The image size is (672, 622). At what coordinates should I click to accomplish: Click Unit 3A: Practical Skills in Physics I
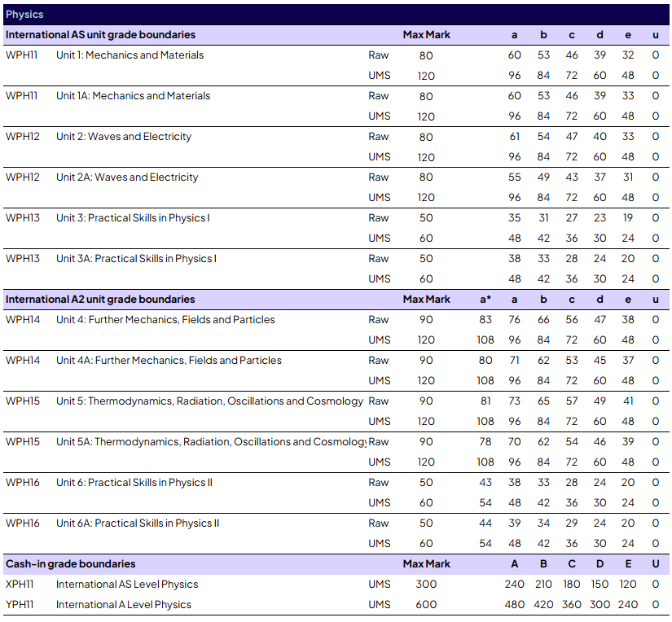coord(136,259)
